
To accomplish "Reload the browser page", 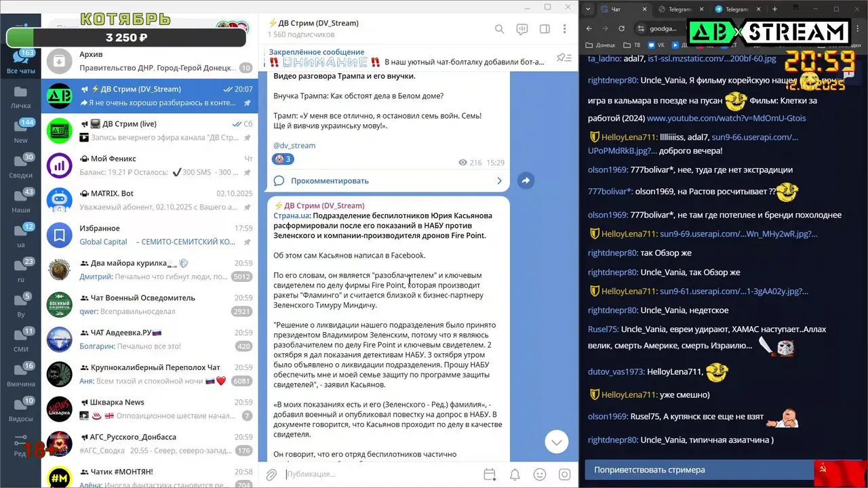I will point(622,28).
